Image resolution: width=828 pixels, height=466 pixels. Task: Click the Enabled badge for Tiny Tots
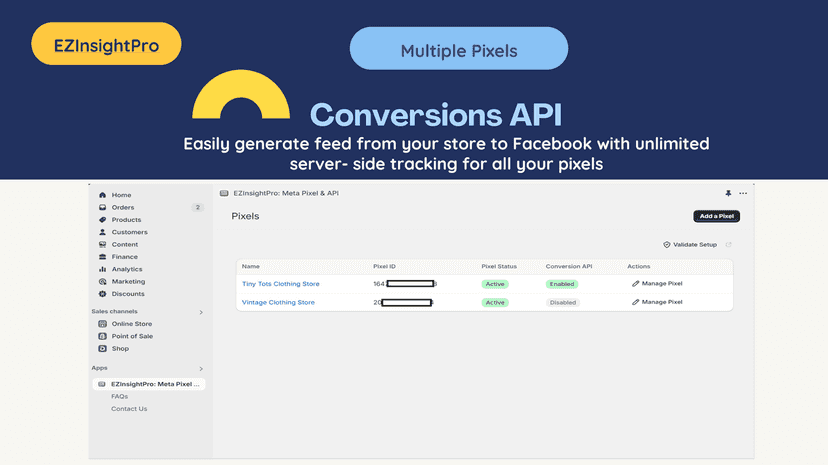[562, 284]
